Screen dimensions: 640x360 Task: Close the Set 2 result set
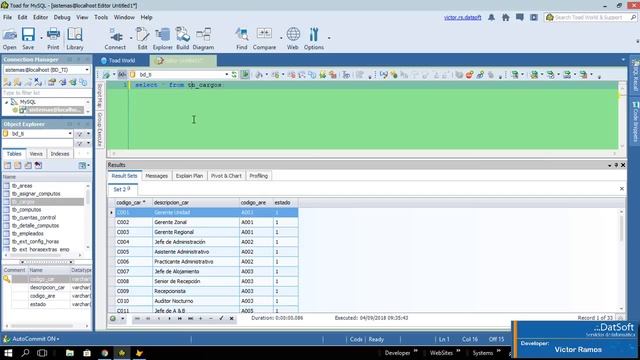tap(622, 189)
